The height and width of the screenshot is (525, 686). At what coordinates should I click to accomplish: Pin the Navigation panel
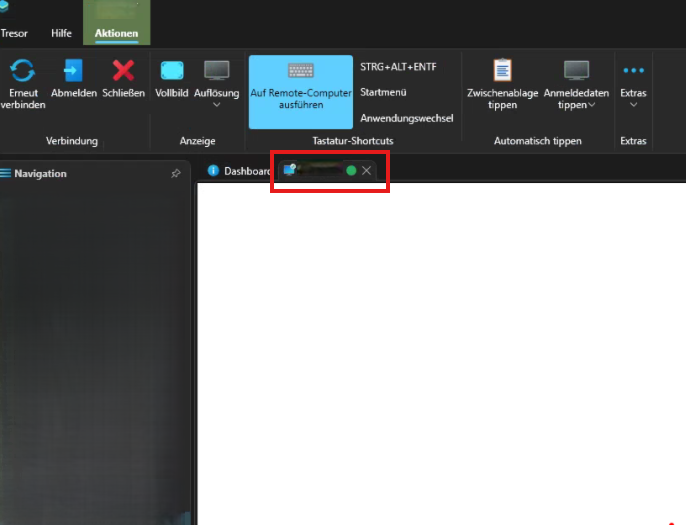point(176,173)
